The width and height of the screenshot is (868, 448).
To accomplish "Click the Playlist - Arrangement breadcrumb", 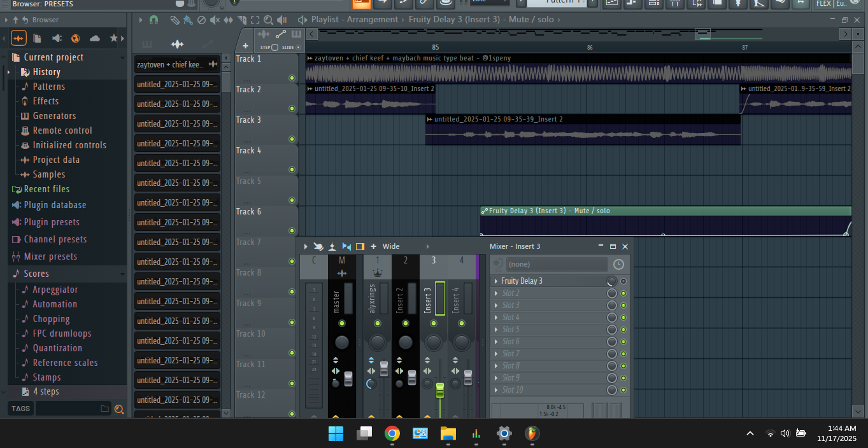I will 355,20.
